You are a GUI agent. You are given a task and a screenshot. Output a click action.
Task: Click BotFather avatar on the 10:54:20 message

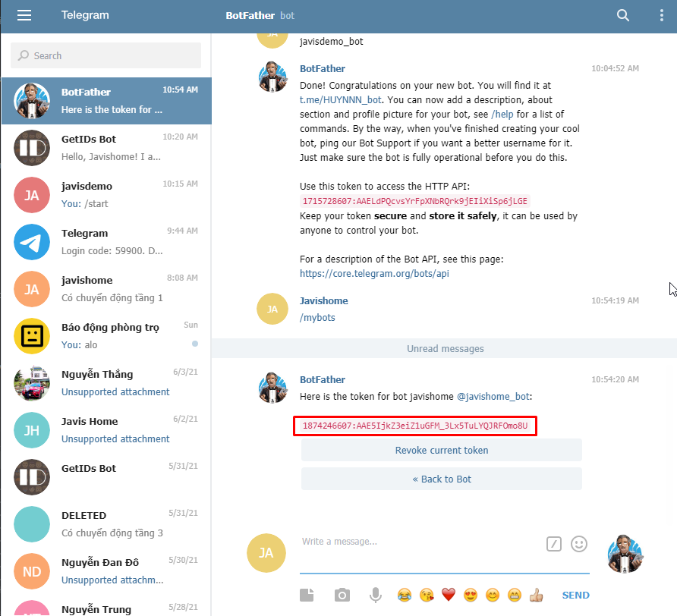click(272, 388)
